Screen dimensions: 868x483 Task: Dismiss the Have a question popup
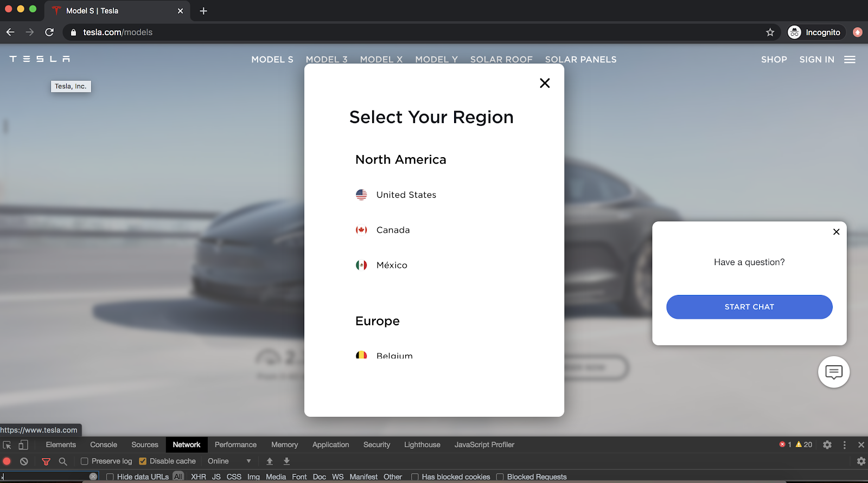pos(836,232)
